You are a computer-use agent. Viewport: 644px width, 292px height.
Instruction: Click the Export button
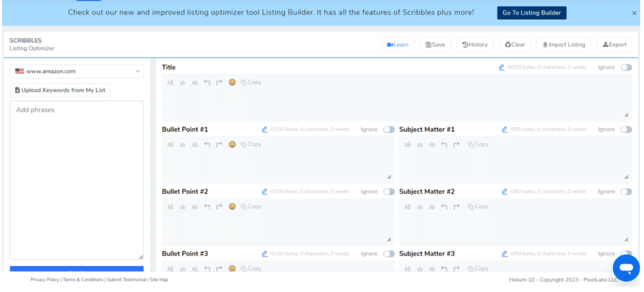point(614,45)
